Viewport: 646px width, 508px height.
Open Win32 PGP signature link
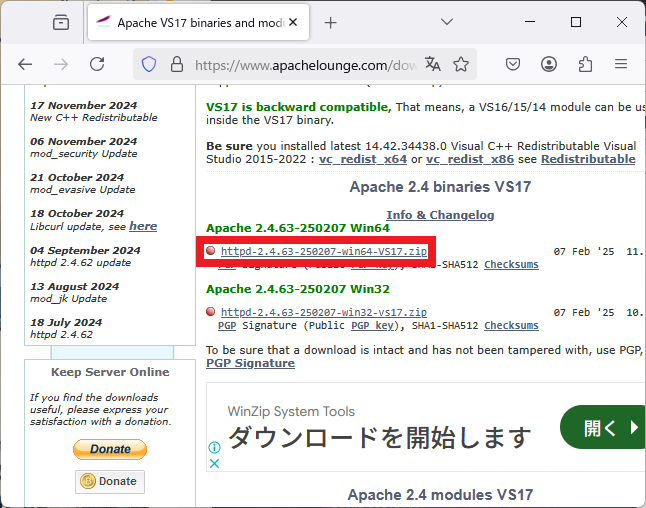tap(227, 325)
